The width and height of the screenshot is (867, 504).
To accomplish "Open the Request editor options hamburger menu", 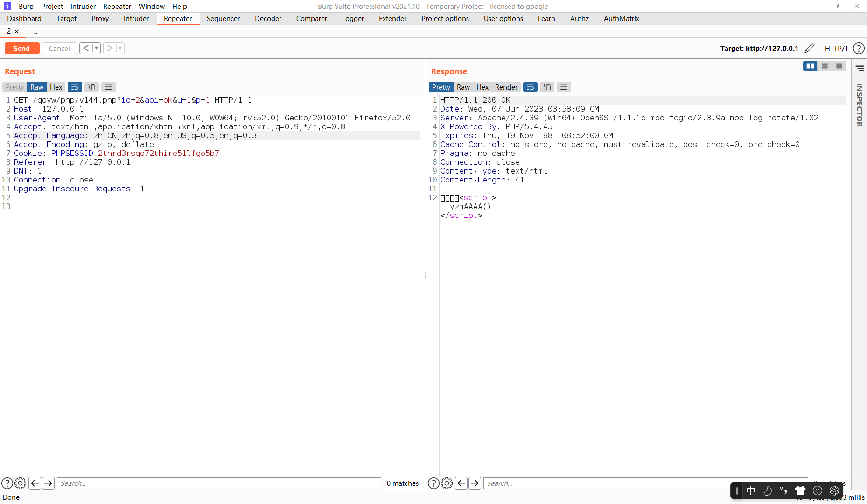I will coord(108,87).
